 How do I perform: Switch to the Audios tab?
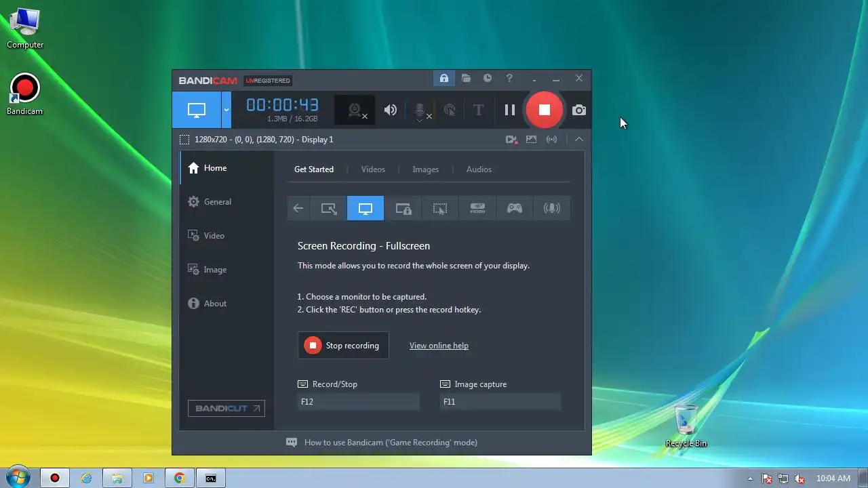(479, 169)
